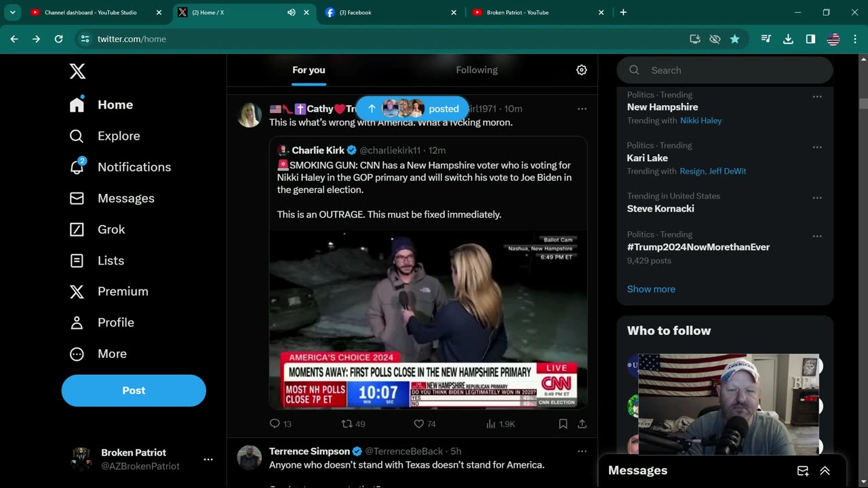The image size is (868, 488).
Task: Open Charlie Kirk's quoted post name
Action: pyautogui.click(x=318, y=150)
